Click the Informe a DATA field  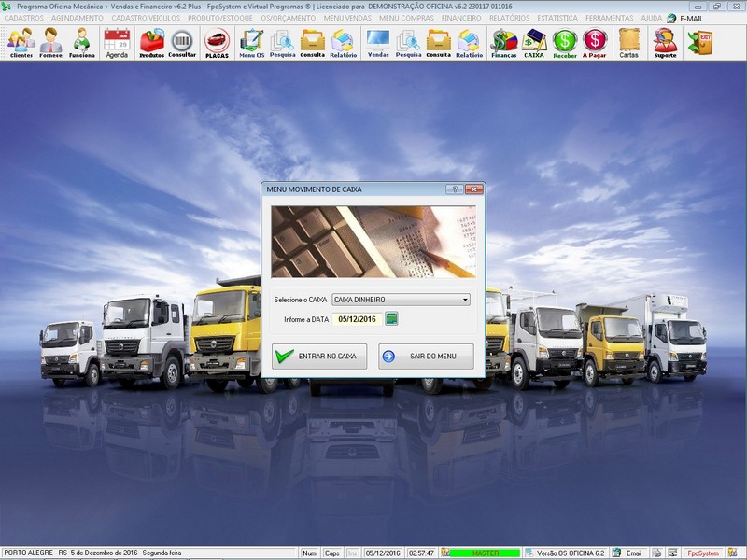point(358,319)
